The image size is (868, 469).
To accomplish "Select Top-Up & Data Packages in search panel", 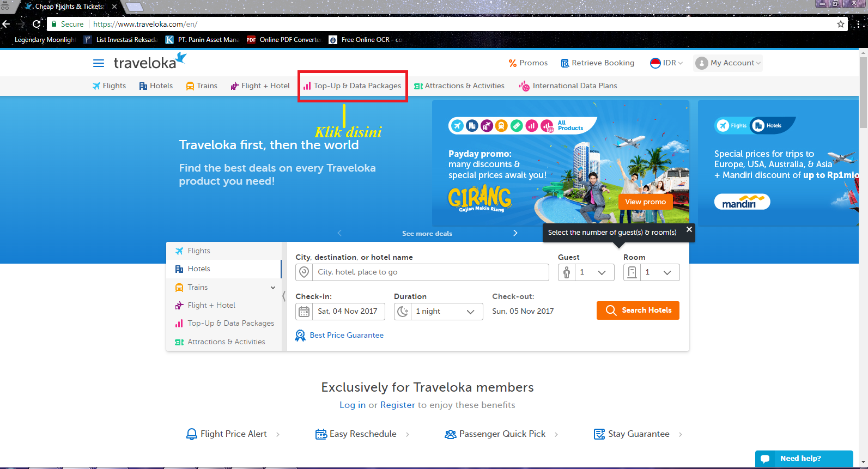I will point(223,324).
